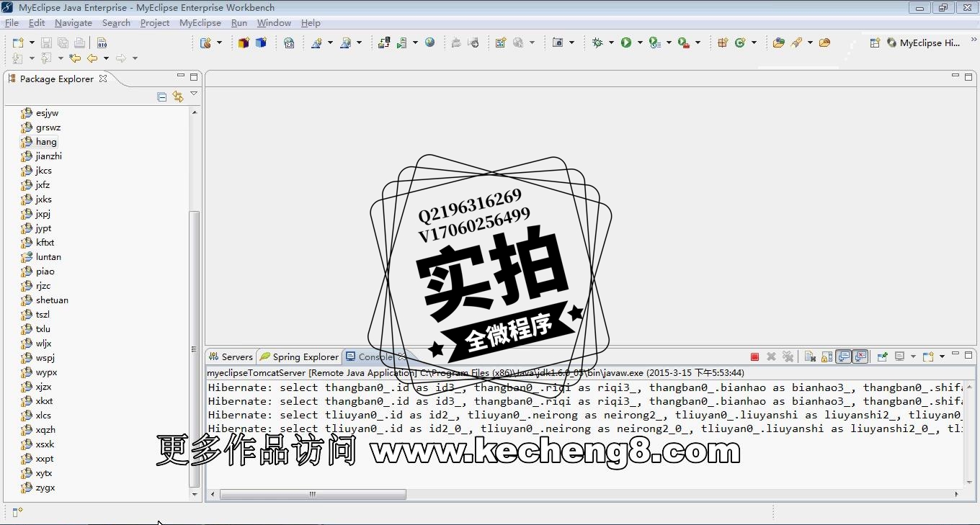Switch to the Spring Explorer tab
This screenshot has height=525, width=980.
click(299, 356)
